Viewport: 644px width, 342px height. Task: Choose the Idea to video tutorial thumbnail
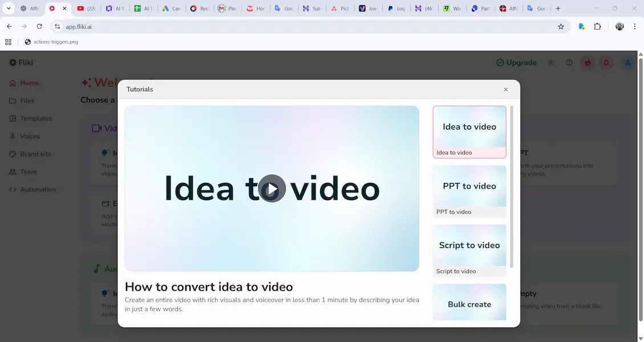click(469, 131)
